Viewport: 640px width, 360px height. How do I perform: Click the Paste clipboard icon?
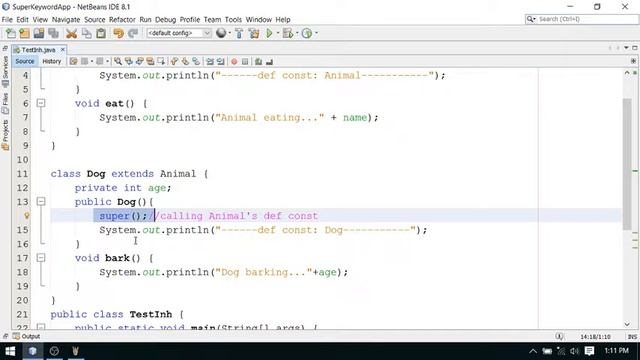pyautogui.click(x=101, y=33)
